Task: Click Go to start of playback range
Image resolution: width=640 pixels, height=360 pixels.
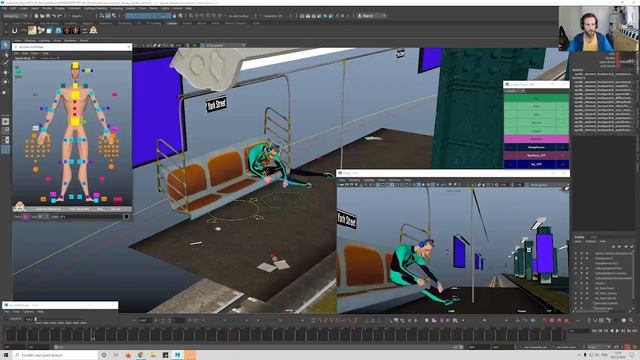Action: tap(594, 331)
